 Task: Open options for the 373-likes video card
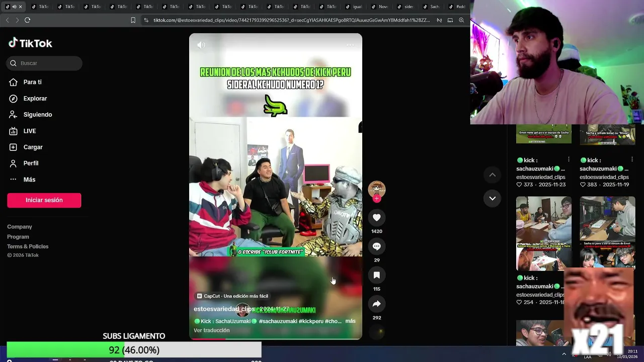[x=569, y=160]
